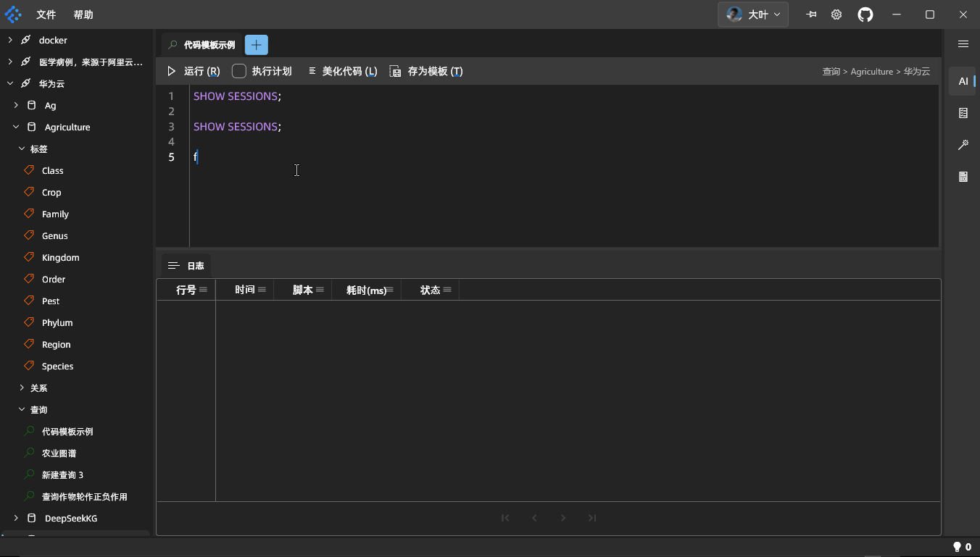Image resolution: width=980 pixels, height=557 pixels.
Task: Click the Region tag icon
Action: pyautogui.click(x=29, y=344)
